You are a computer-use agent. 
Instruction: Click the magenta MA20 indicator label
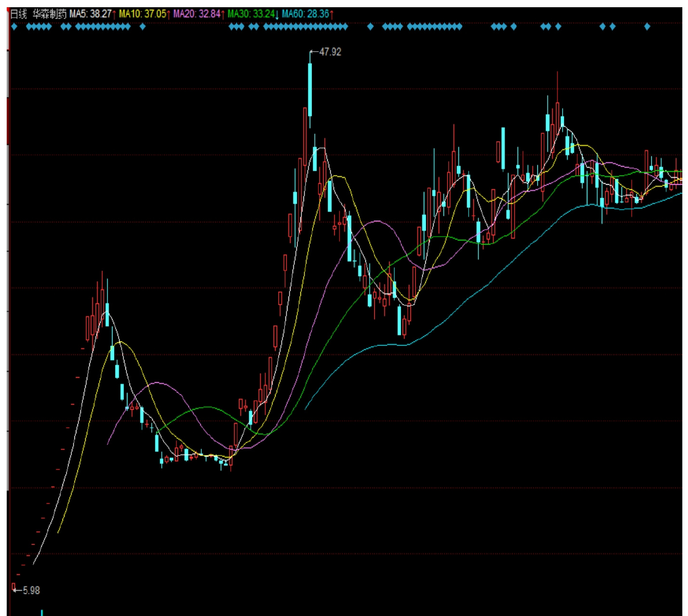coord(197,14)
